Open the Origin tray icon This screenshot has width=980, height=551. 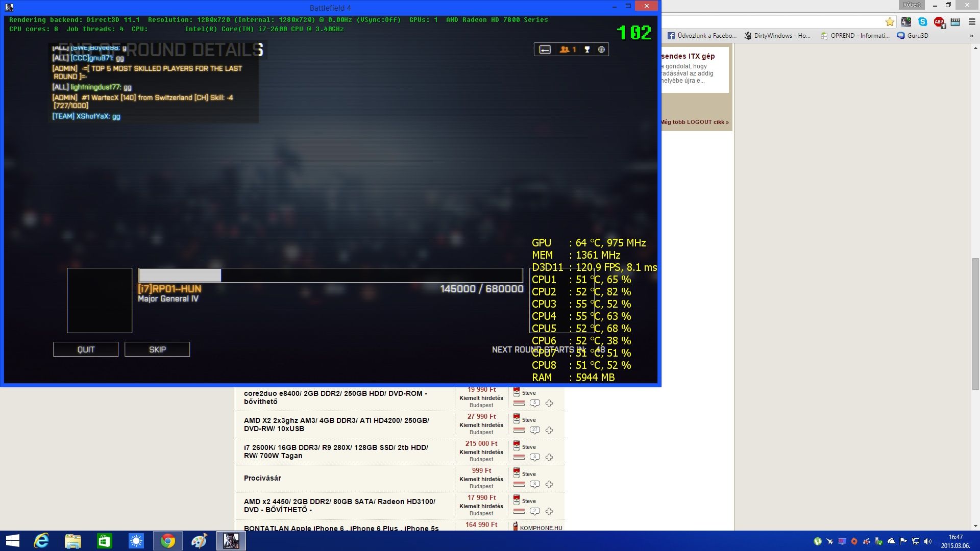854,541
